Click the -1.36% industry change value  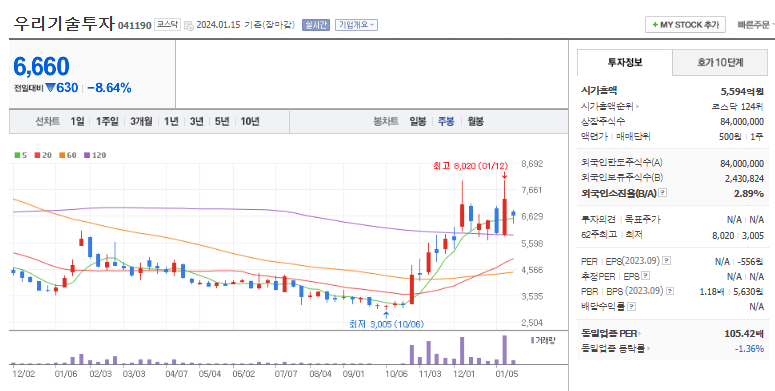749,348
